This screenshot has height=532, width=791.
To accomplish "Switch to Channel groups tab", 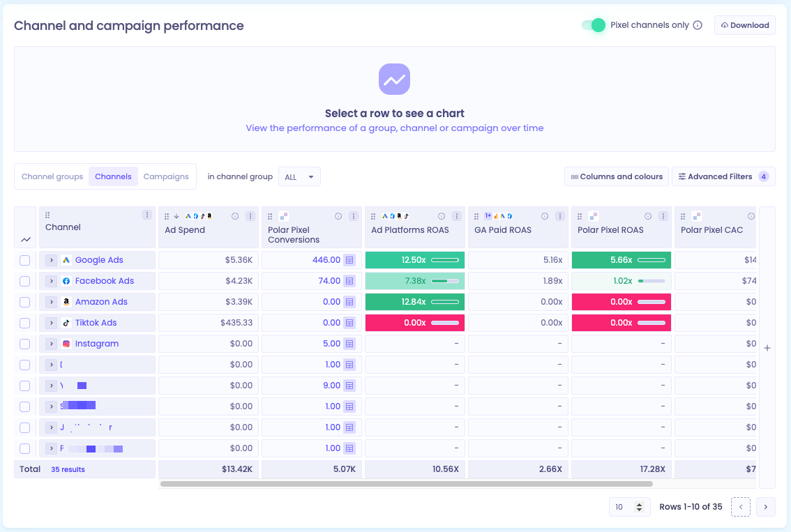I will 52,176.
